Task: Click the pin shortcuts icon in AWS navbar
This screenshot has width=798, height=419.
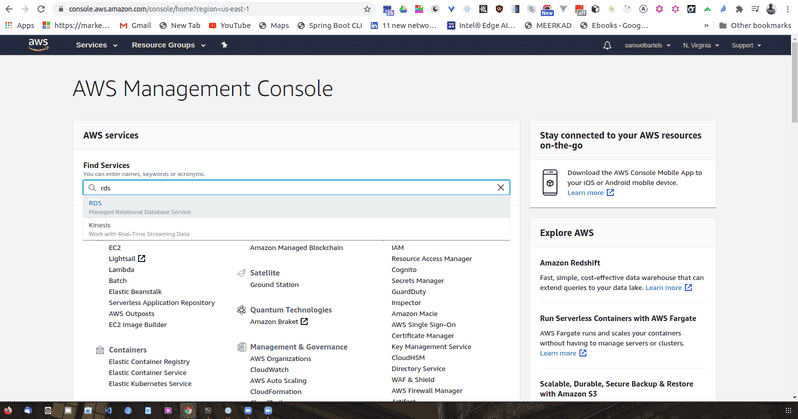Action: 224,45
